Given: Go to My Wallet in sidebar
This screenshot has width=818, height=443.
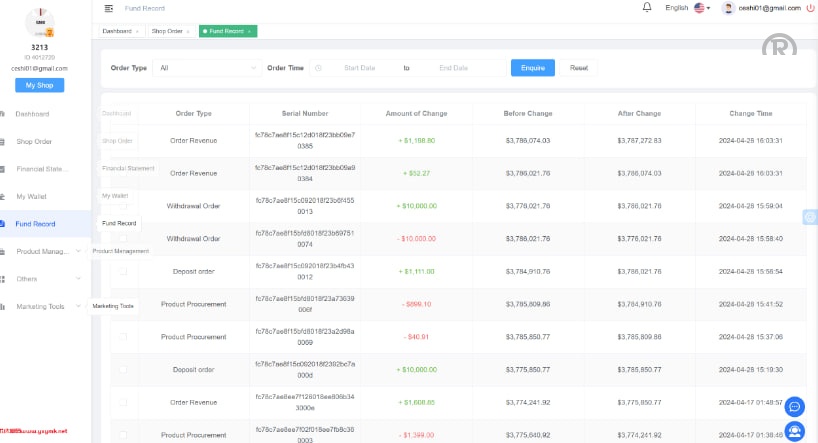Looking at the screenshot, I should (x=32, y=196).
